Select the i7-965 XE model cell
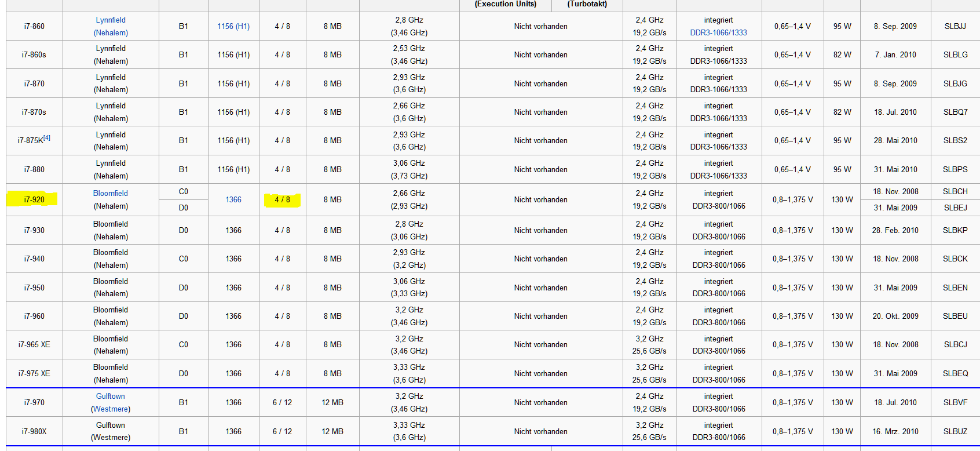 [x=34, y=345]
